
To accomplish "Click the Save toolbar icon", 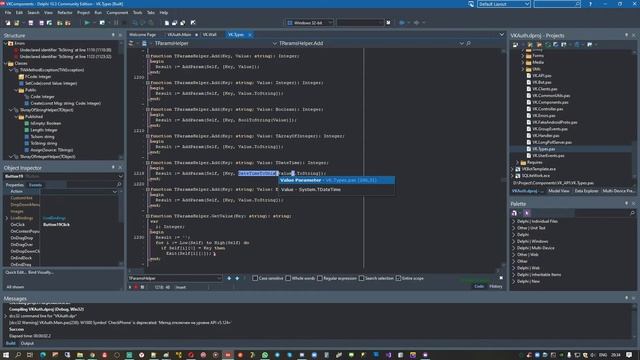I will (x=31, y=23).
